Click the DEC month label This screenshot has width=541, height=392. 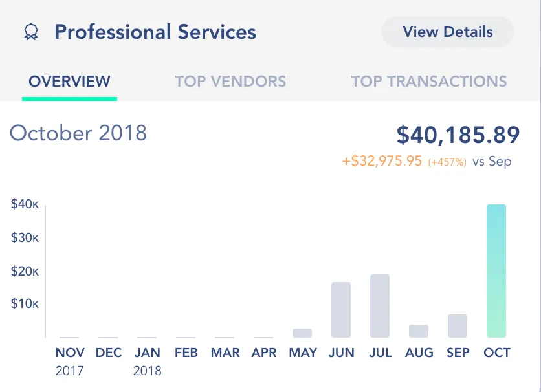tap(108, 353)
